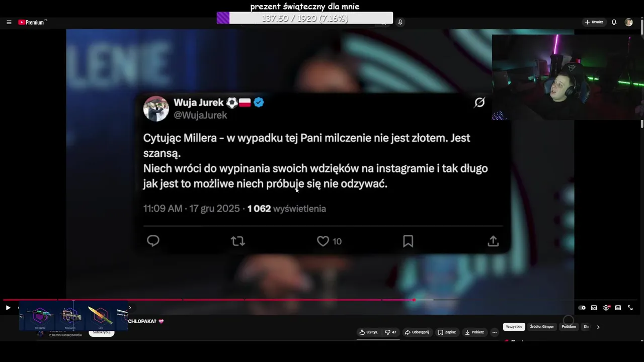The image size is (644, 362).
Task: Open the YouTube hamburger guide menu
Action: coord(9,22)
